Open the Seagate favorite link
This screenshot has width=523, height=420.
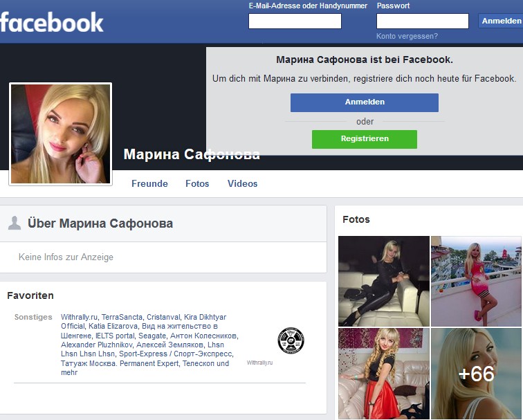(x=152, y=336)
